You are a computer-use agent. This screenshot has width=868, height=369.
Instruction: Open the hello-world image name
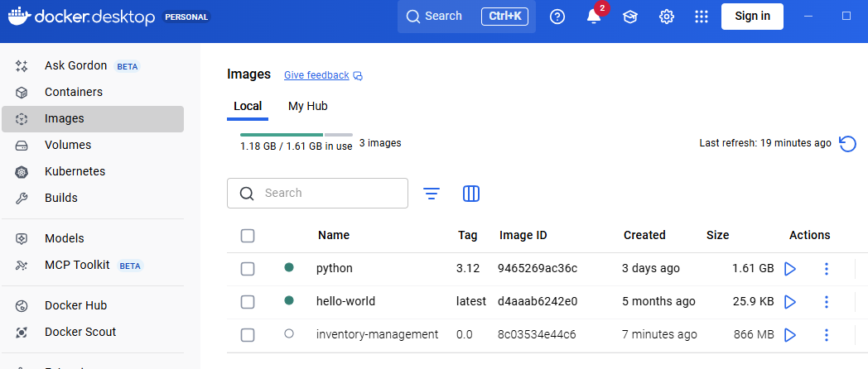(345, 301)
